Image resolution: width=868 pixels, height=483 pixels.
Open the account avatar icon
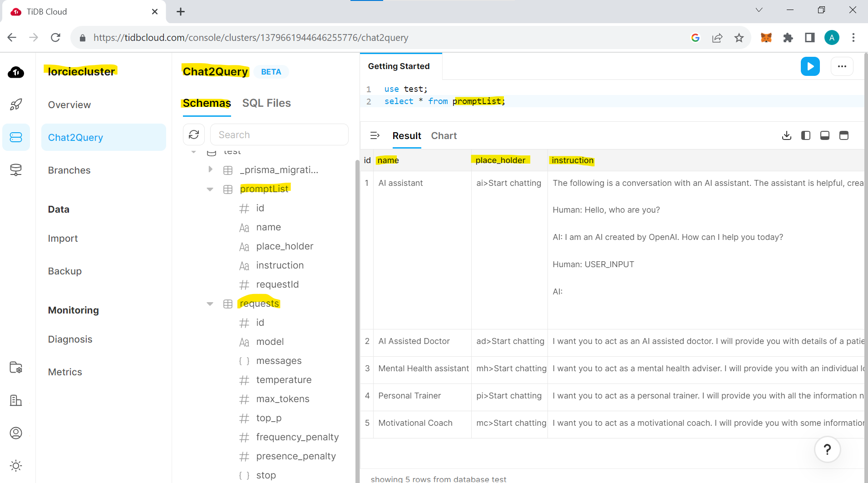pos(16,433)
